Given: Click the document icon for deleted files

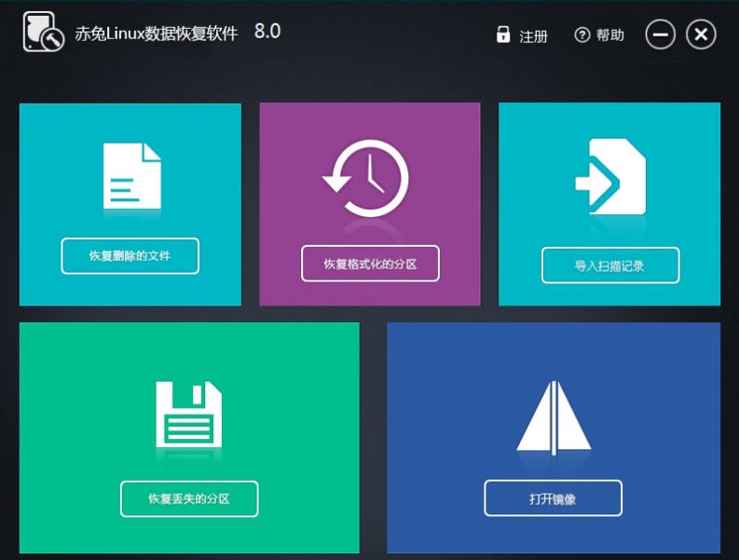Looking at the screenshot, I should [x=132, y=176].
